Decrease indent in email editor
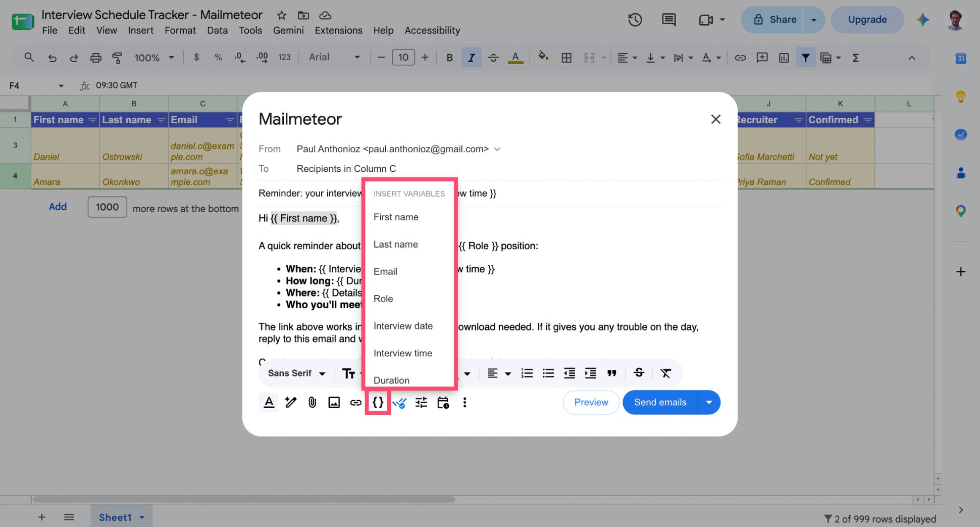 [x=570, y=373]
